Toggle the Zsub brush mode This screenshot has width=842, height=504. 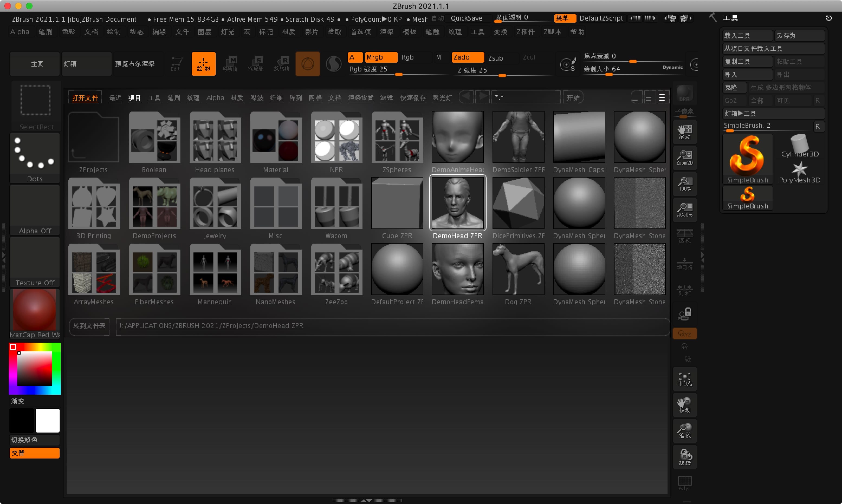click(494, 58)
